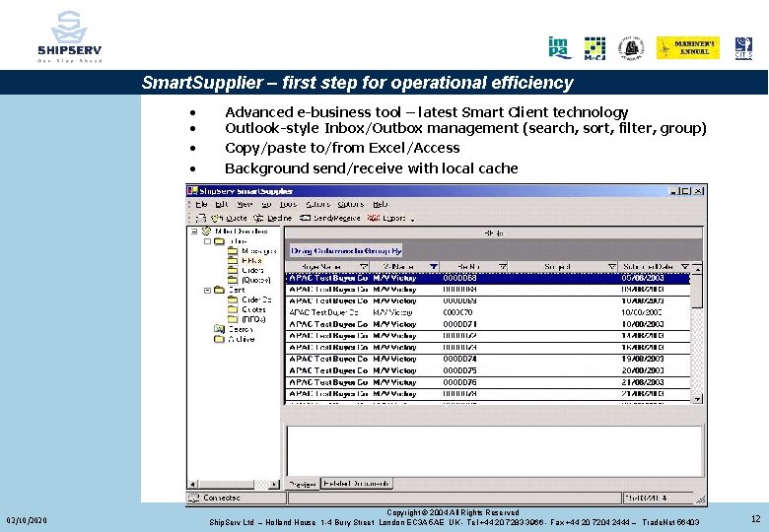Click the first toolbar icon before Quote
The width and height of the screenshot is (769, 532).
[x=201, y=218]
